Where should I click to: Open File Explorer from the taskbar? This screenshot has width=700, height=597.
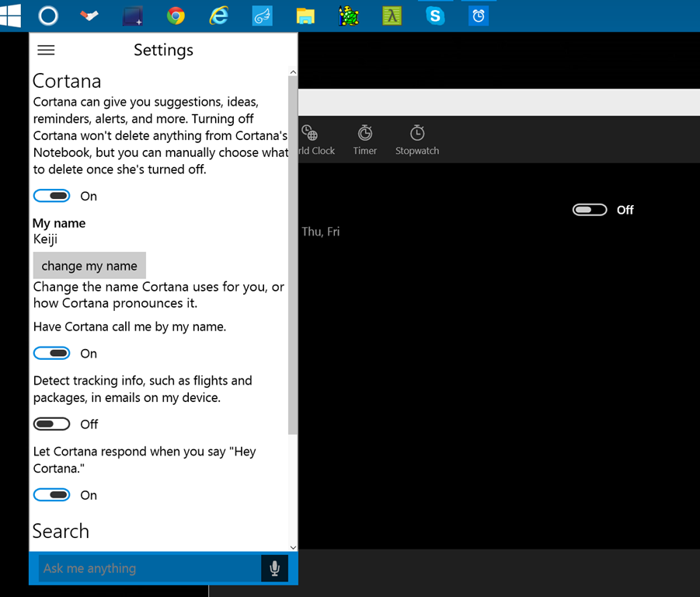(x=305, y=16)
